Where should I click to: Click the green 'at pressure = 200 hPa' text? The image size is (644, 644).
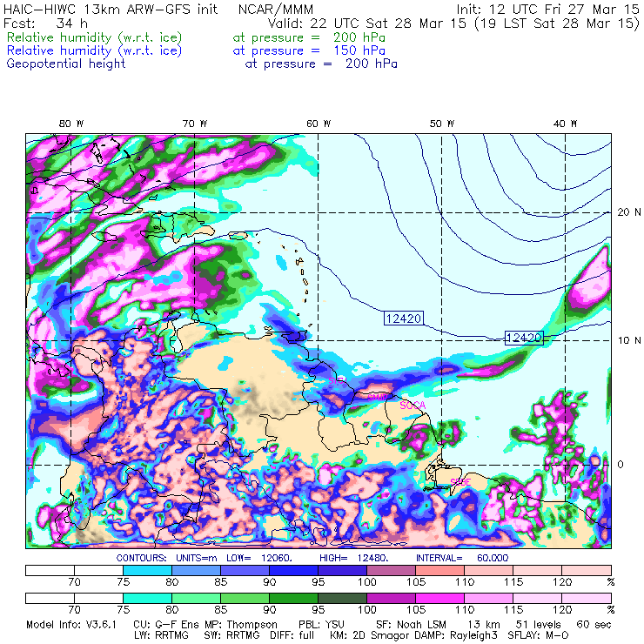[309, 37]
